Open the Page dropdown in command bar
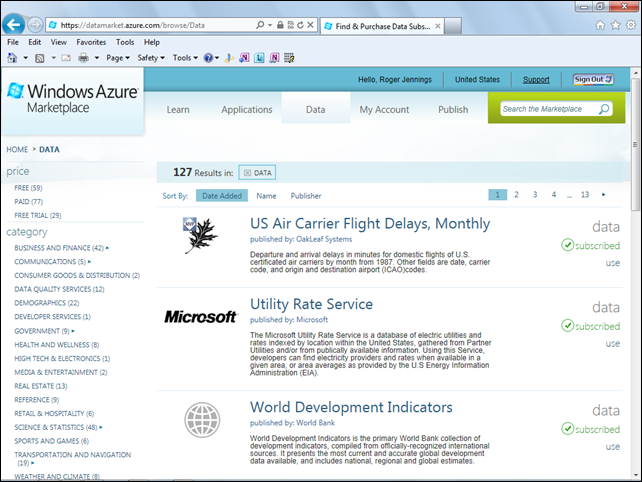 118,58
